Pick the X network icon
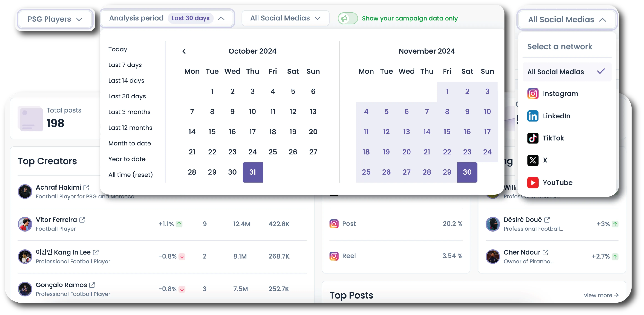The width and height of the screenshot is (644, 315). pyautogui.click(x=532, y=160)
